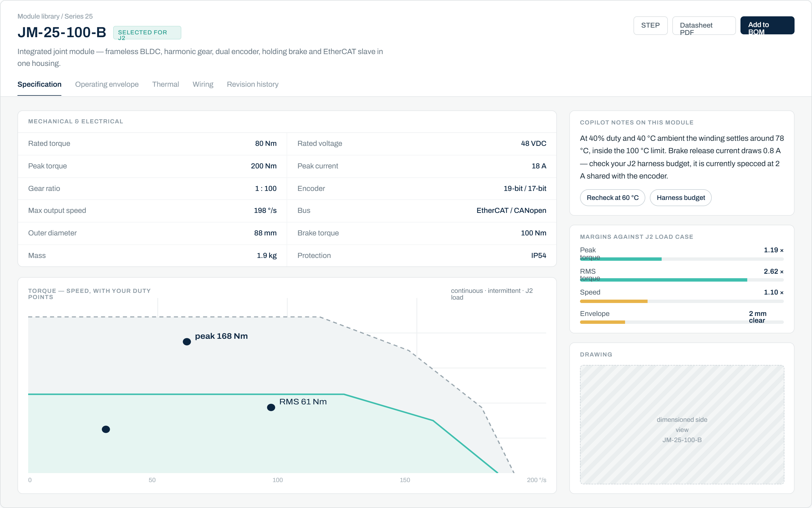
Task: Click the Peak current value 18 A
Action: (x=539, y=166)
